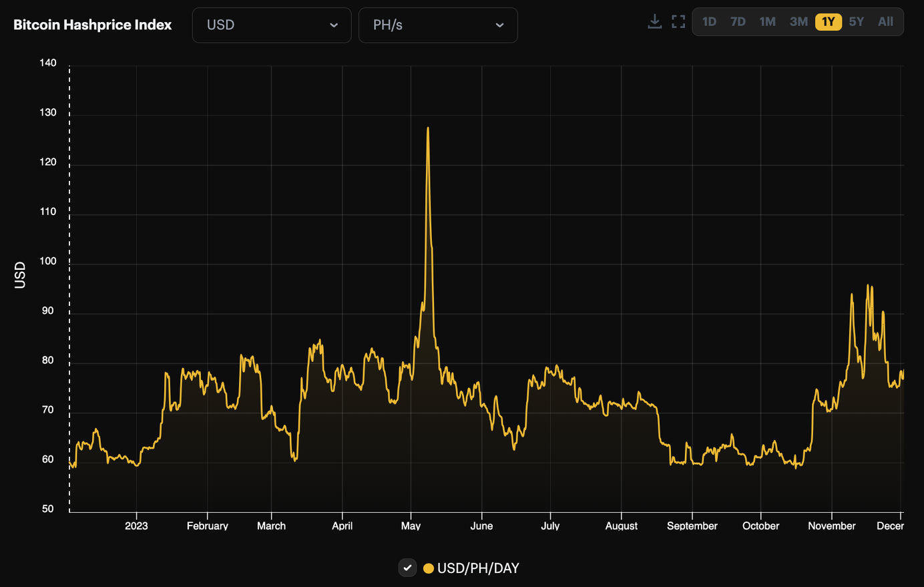Click the chevron on the PH/s selector
Viewport: 924px width, 587px height.
[x=499, y=25]
